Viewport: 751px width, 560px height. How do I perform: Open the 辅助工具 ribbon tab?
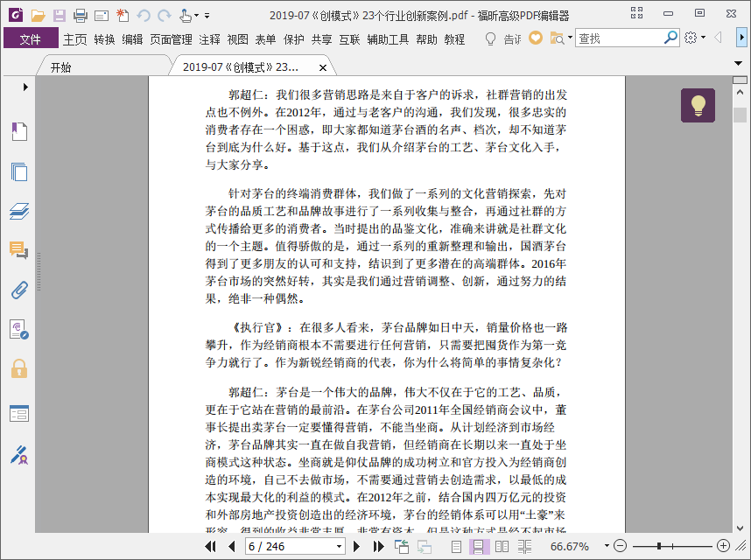click(x=388, y=39)
